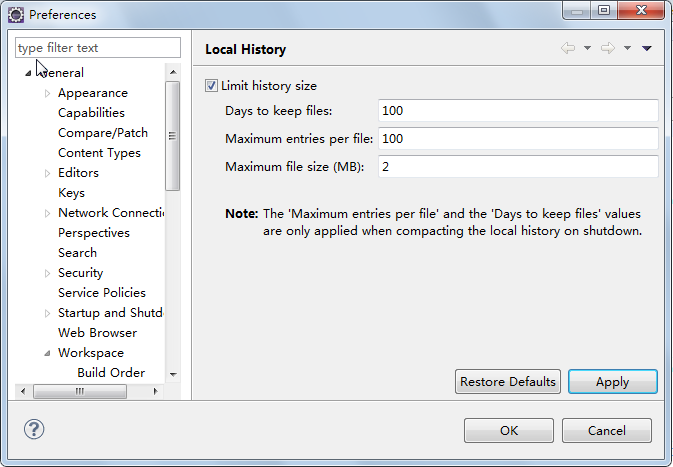Click the forward navigation arrow icon

tap(608, 48)
